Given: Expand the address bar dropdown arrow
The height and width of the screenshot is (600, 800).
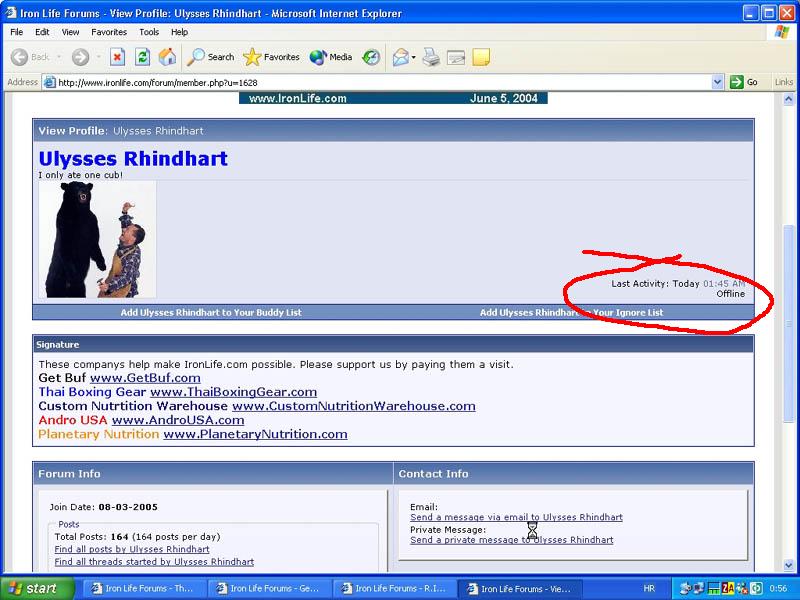Looking at the screenshot, I should [x=717, y=82].
